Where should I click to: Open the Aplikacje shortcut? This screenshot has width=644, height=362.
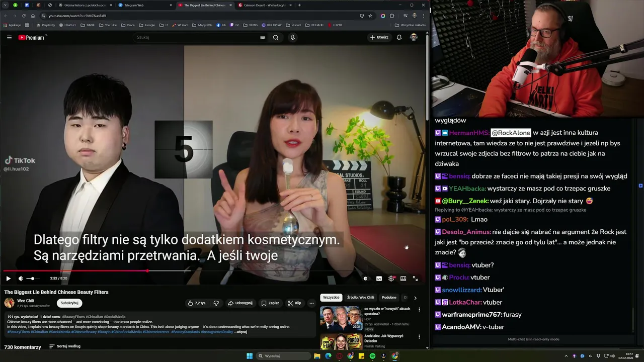tap(12, 25)
